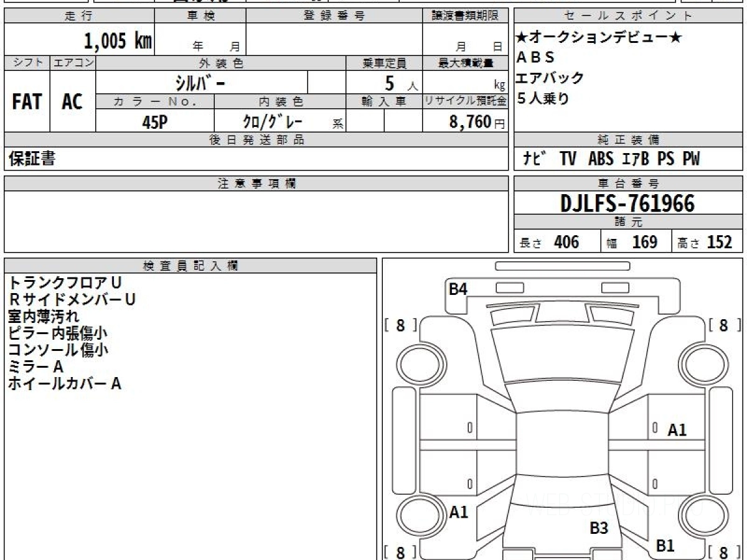Click the 輸入車 header cell
Viewport: 747px width, 560px height.
tap(384, 101)
